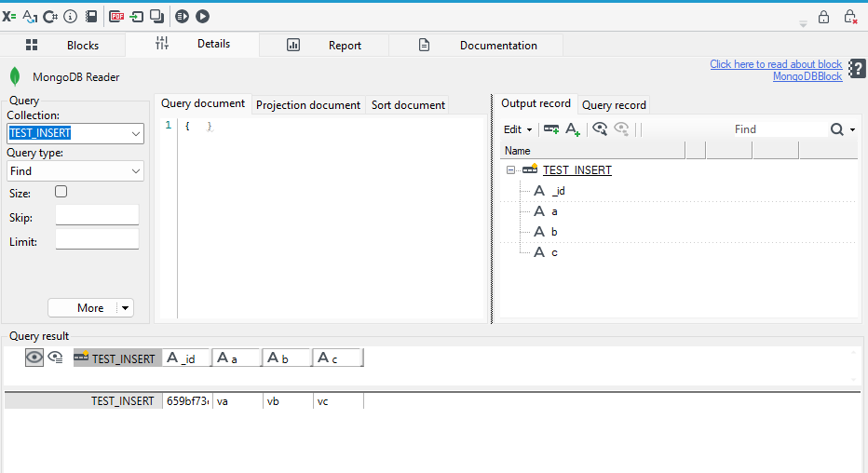Click the Name column header
This screenshot has height=473, width=868.
[x=592, y=151]
